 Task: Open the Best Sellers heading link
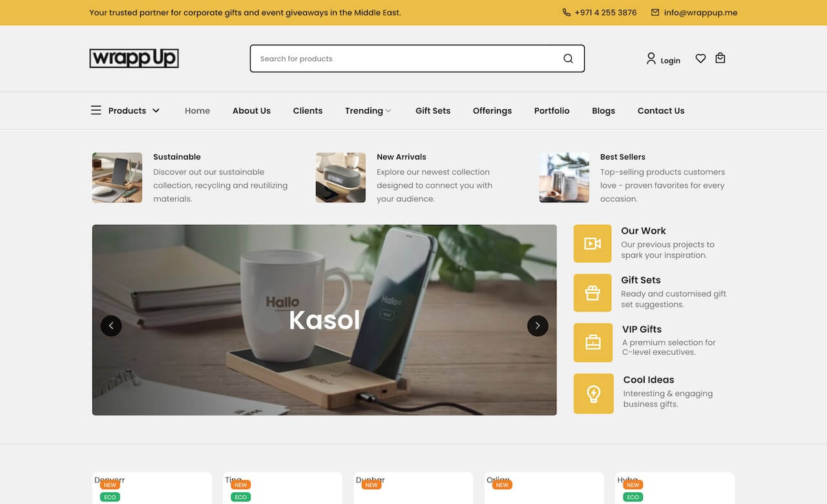[x=623, y=156]
